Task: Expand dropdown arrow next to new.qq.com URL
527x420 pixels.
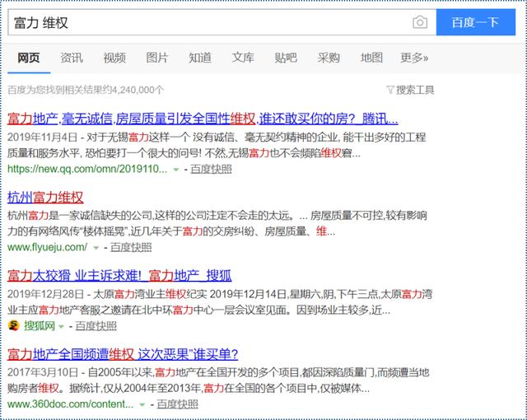Action: pos(175,170)
